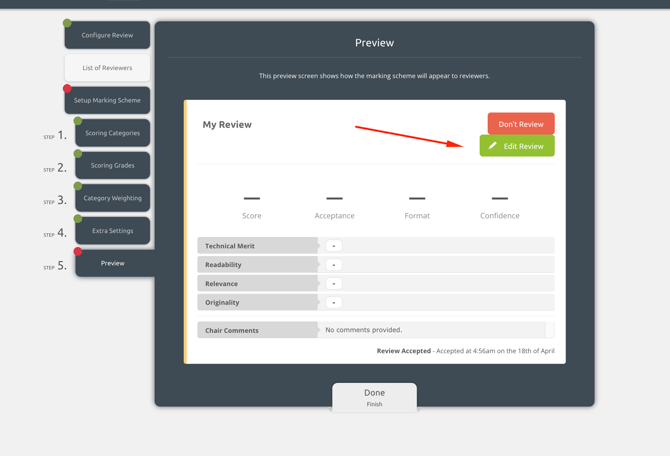670x456 pixels.
Task: Click the green dot on Scoring Categories
Action: tap(78, 121)
